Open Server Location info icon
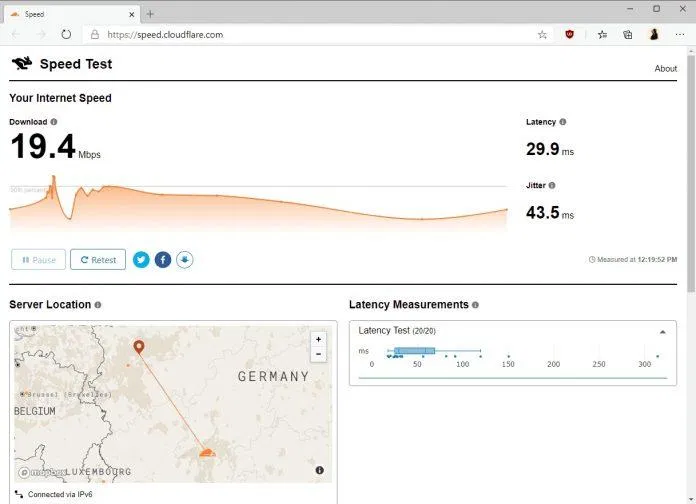The height and width of the screenshot is (504, 696). (98, 305)
